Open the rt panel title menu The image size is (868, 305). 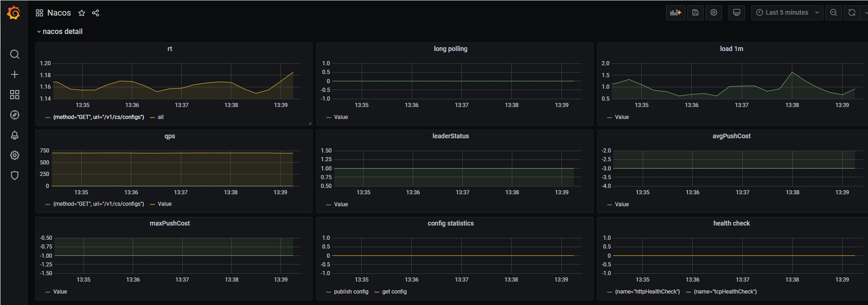(x=170, y=49)
